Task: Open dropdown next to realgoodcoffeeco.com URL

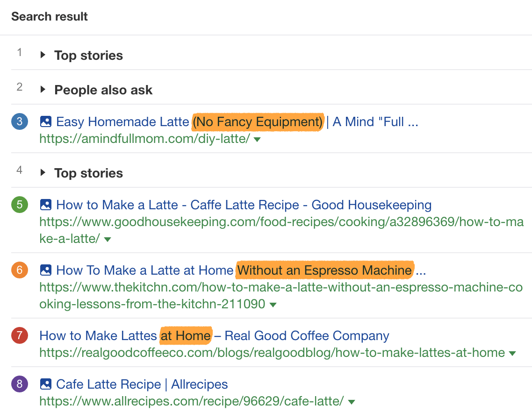Action: coord(512,354)
